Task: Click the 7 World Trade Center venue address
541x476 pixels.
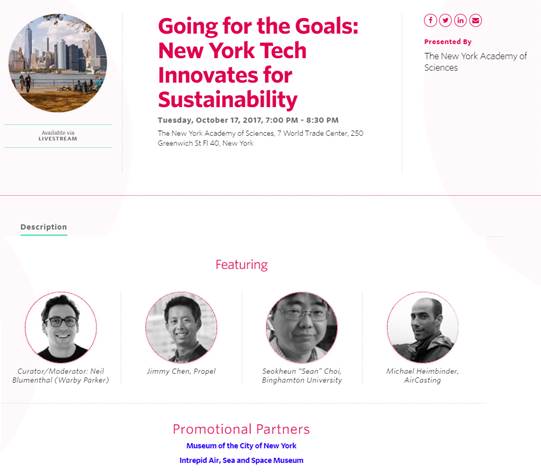Action: pos(260,138)
